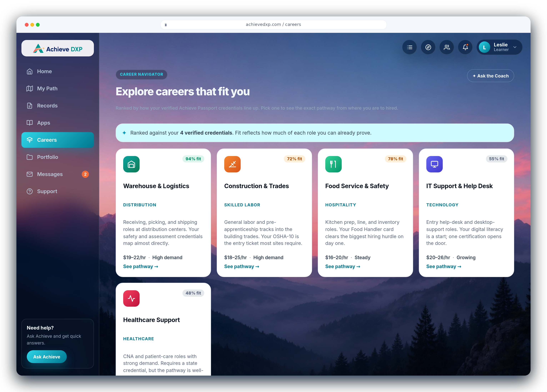Click the IT Support monitor icon
The width and height of the screenshot is (547, 392).
click(x=434, y=164)
